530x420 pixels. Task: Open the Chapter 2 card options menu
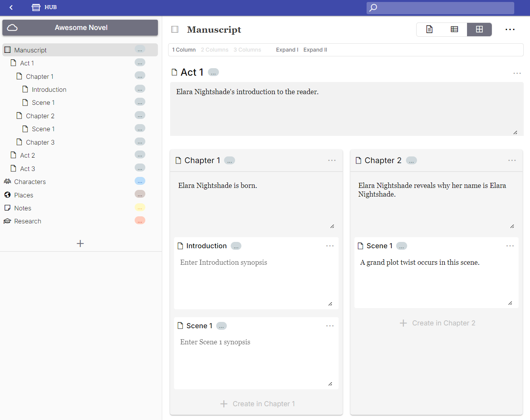point(512,160)
